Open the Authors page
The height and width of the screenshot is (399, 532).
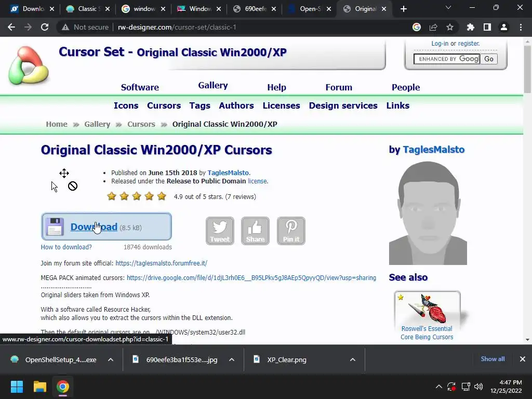click(236, 105)
